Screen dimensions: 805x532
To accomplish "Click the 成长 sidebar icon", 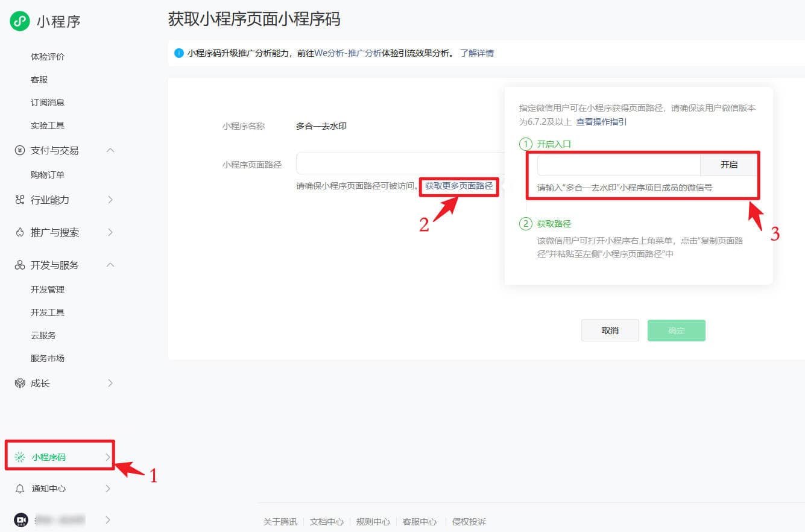I will pos(20,383).
